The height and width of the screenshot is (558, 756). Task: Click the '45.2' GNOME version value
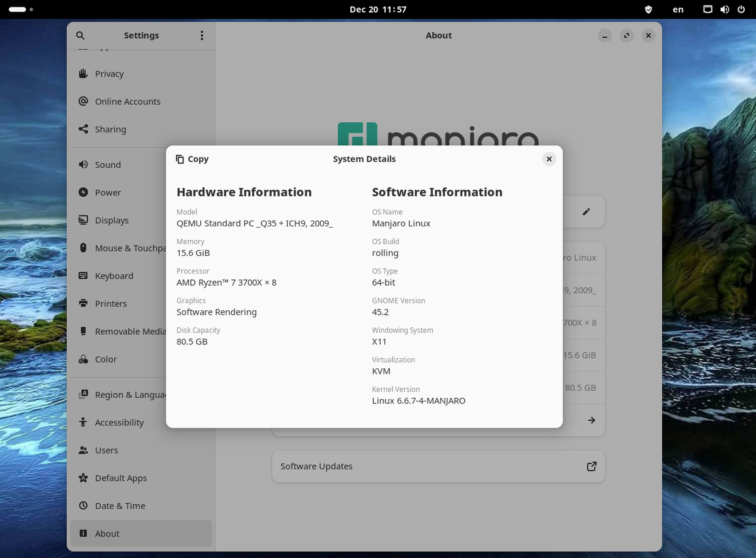pyautogui.click(x=381, y=312)
